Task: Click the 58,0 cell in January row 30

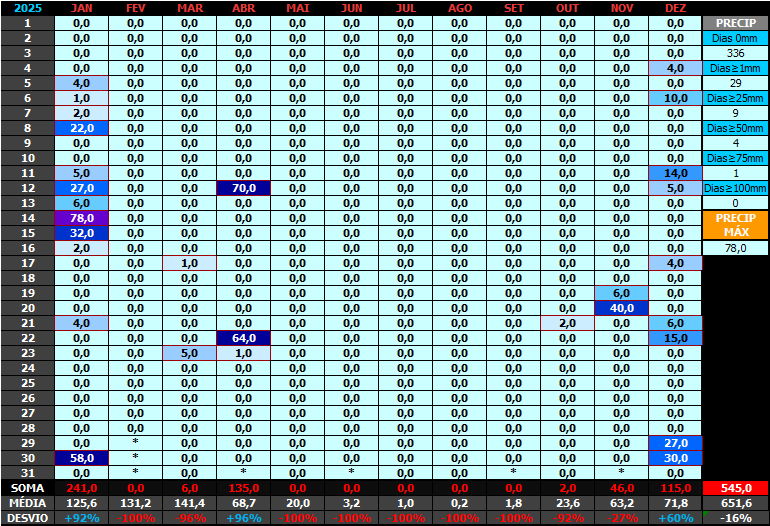Action: pyautogui.click(x=81, y=458)
